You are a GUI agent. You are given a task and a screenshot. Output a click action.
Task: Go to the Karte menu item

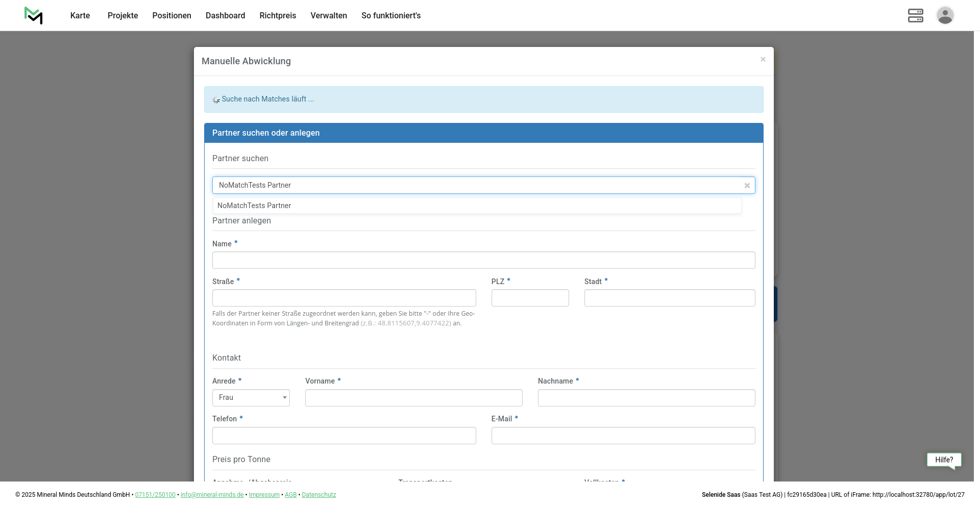(80, 16)
